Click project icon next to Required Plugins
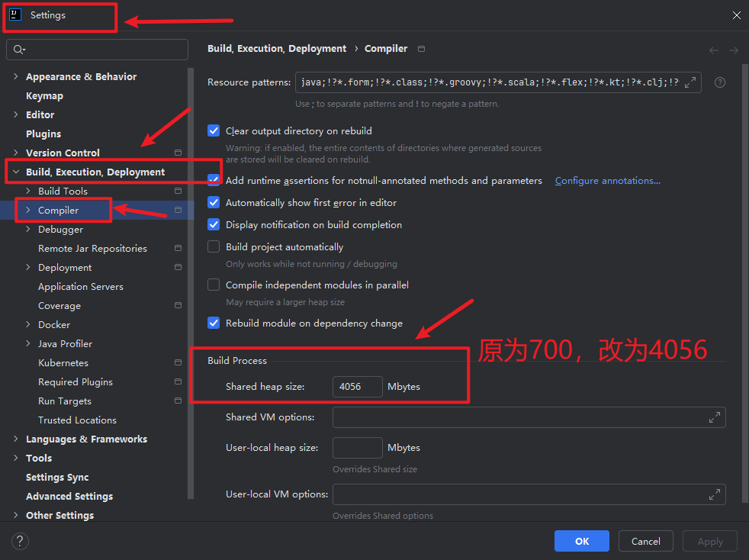This screenshot has width=749, height=560. (178, 381)
